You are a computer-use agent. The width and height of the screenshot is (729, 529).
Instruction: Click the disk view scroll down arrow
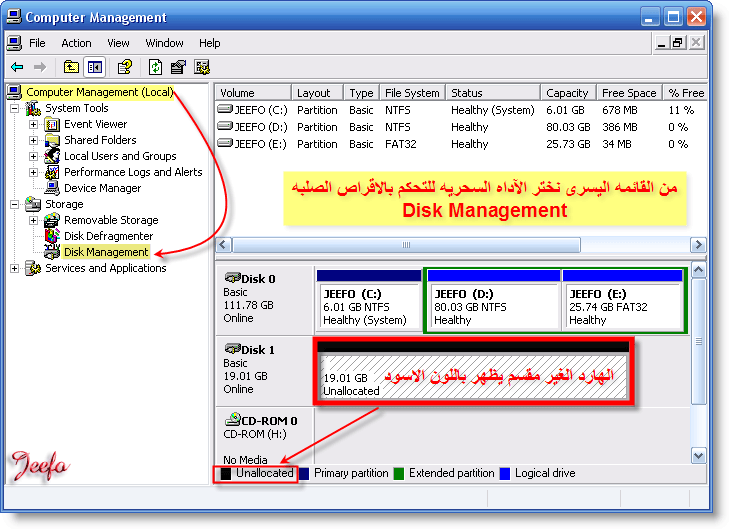pyautogui.click(x=698, y=456)
